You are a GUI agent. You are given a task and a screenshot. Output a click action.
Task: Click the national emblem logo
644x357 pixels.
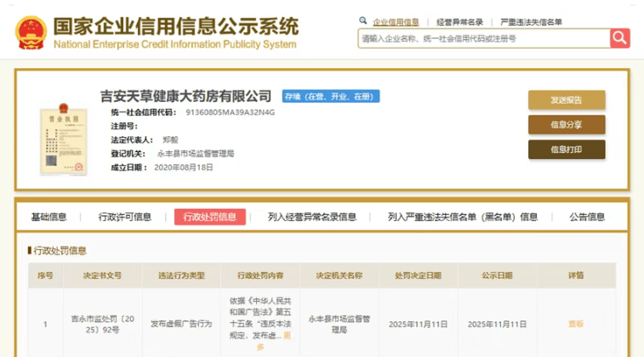[31, 31]
